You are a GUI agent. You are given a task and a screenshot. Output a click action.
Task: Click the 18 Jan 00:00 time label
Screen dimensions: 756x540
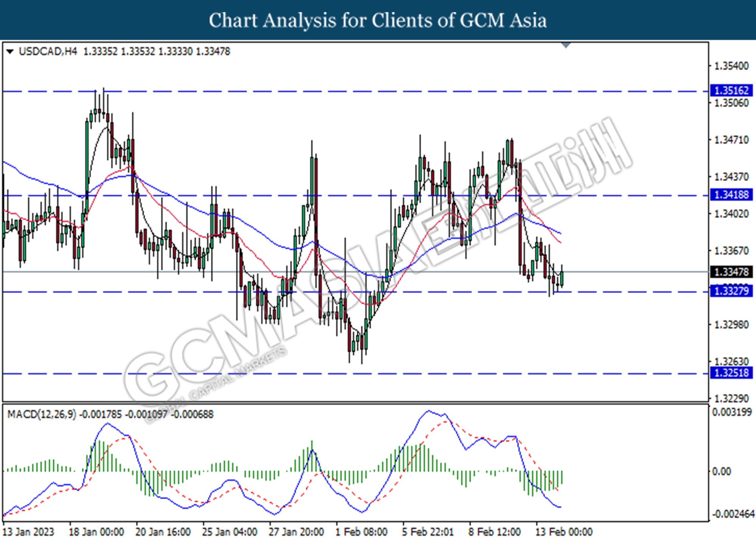click(x=96, y=532)
